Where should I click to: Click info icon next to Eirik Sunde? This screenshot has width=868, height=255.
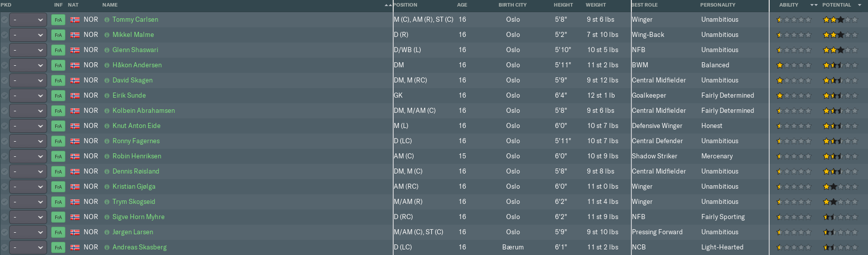pos(107,96)
